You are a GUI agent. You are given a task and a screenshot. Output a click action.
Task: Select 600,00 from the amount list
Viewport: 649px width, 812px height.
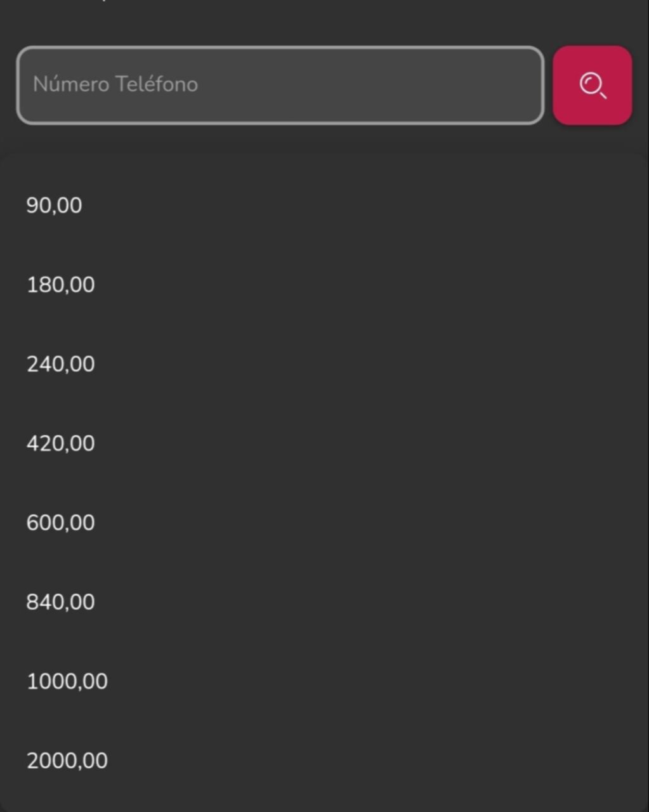[x=324, y=523]
